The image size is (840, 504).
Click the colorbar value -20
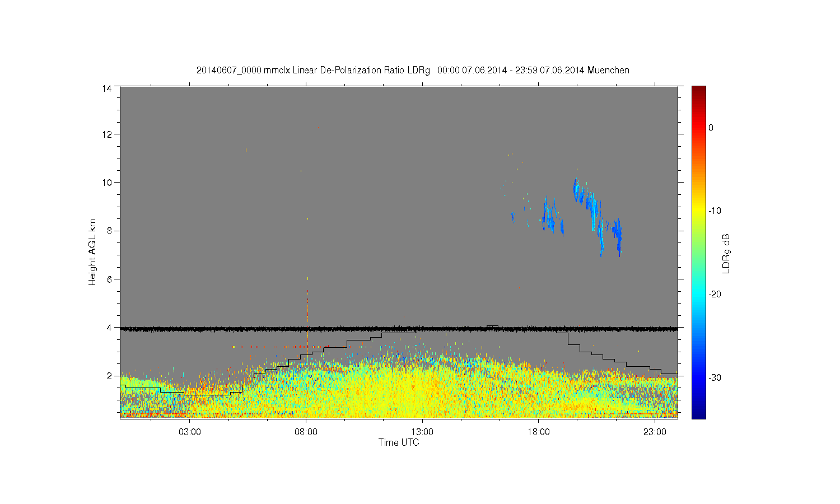click(715, 295)
